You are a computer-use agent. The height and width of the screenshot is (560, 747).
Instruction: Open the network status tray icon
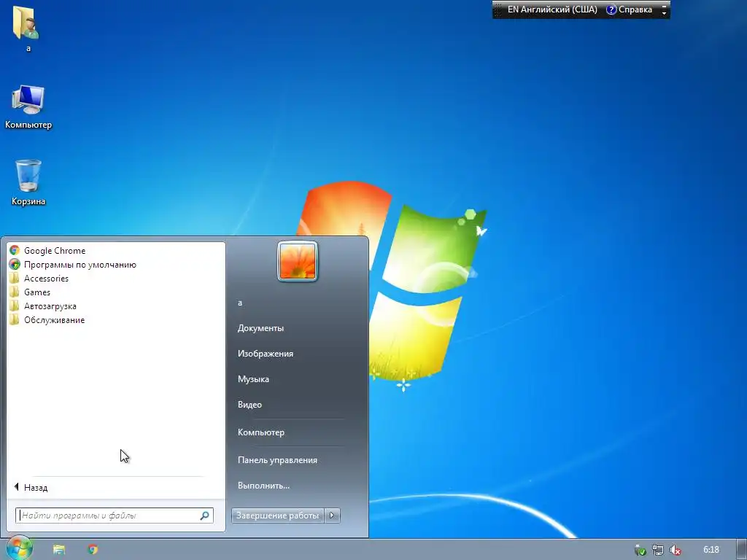pos(658,551)
